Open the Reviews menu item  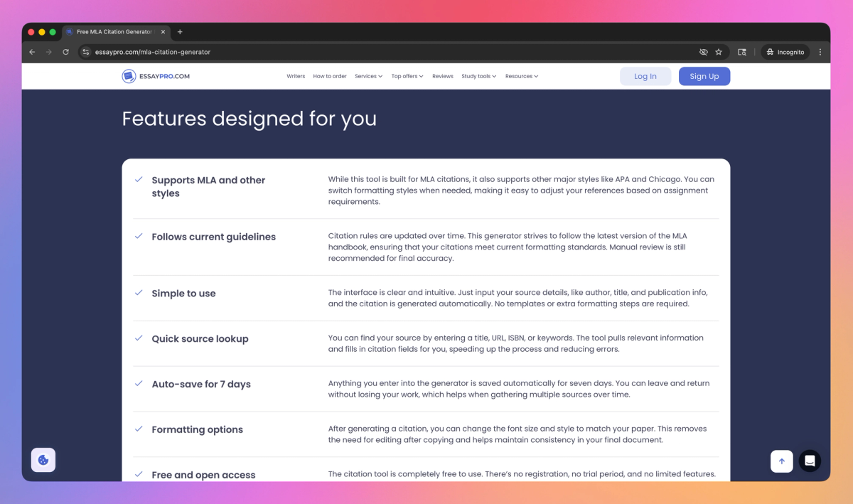442,76
